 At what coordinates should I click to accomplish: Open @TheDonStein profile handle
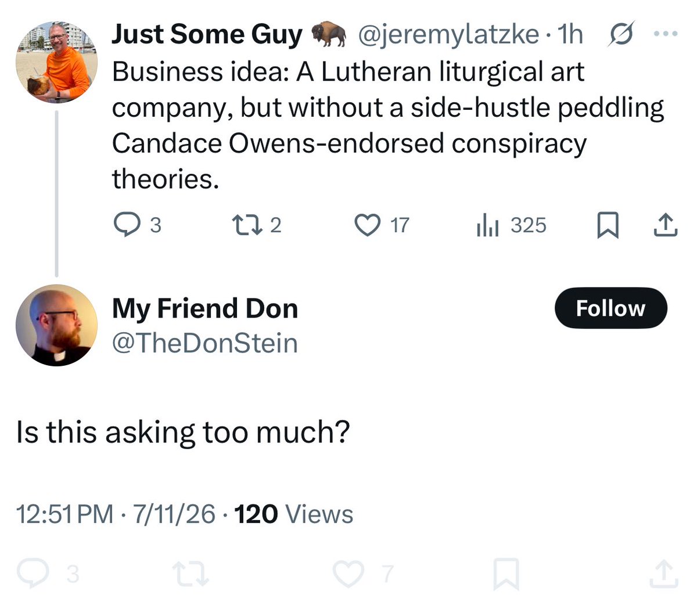click(x=205, y=343)
